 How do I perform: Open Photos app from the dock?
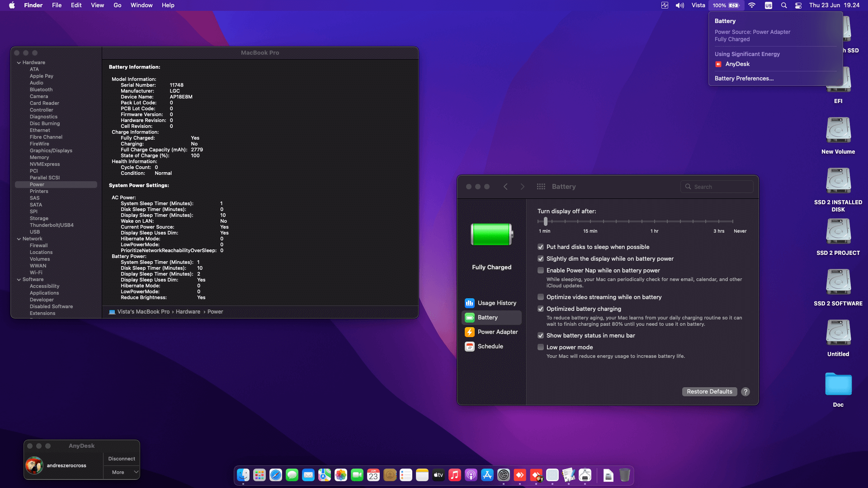click(x=341, y=475)
